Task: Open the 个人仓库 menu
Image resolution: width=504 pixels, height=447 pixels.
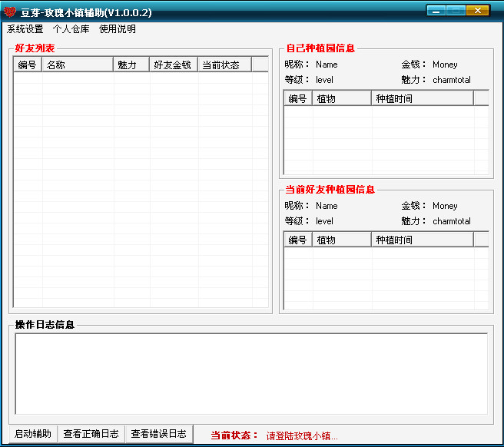Action: pyautogui.click(x=71, y=29)
